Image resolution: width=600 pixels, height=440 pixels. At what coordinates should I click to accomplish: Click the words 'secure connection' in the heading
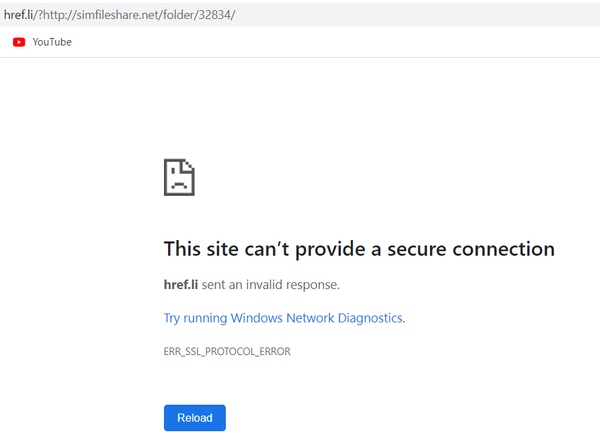coord(471,249)
